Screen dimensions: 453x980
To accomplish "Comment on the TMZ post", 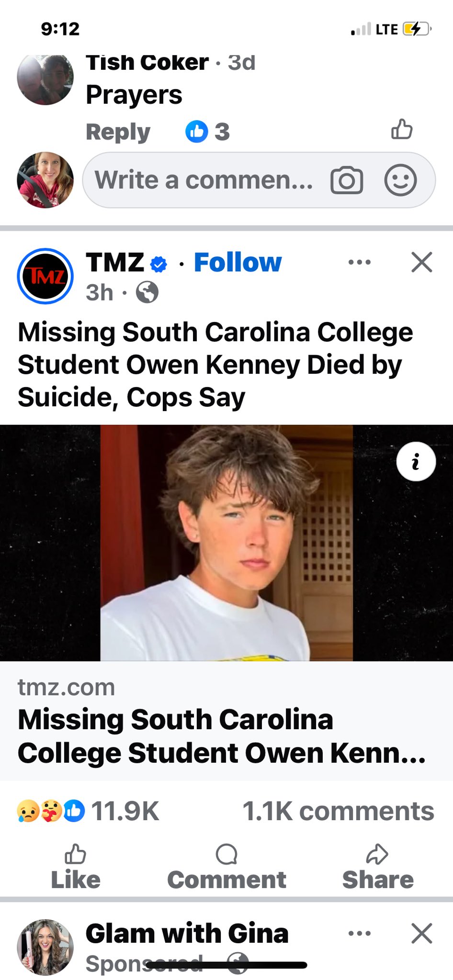I will click(x=226, y=867).
